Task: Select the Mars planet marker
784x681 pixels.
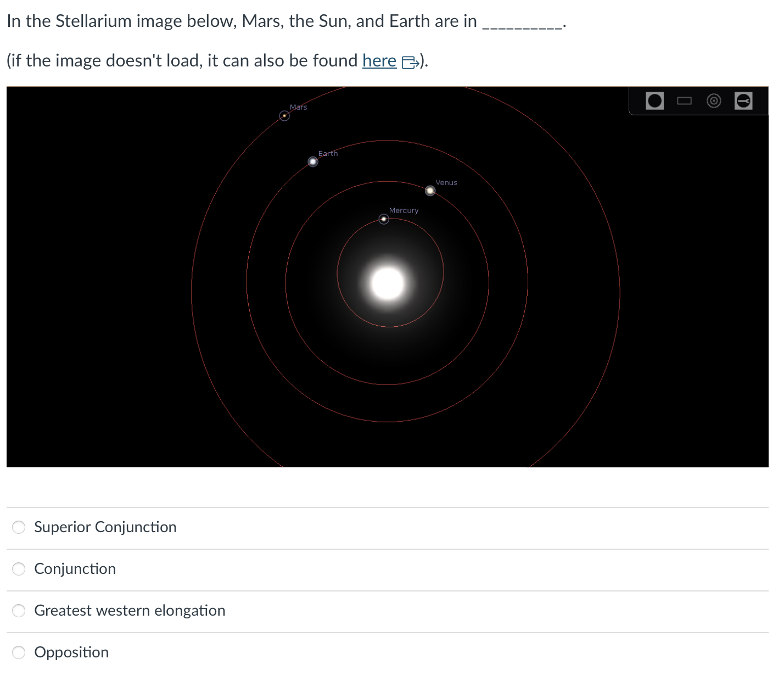Action: click(284, 116)
